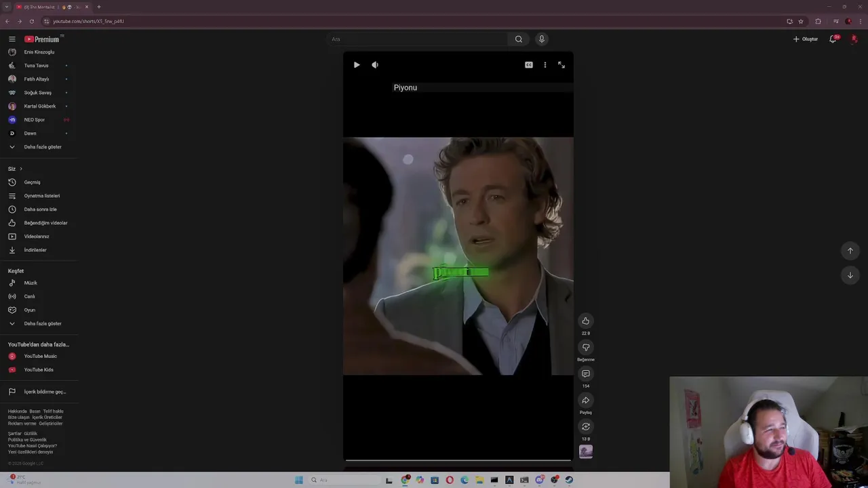Open the Short's comments panel

tap(586, 373)
